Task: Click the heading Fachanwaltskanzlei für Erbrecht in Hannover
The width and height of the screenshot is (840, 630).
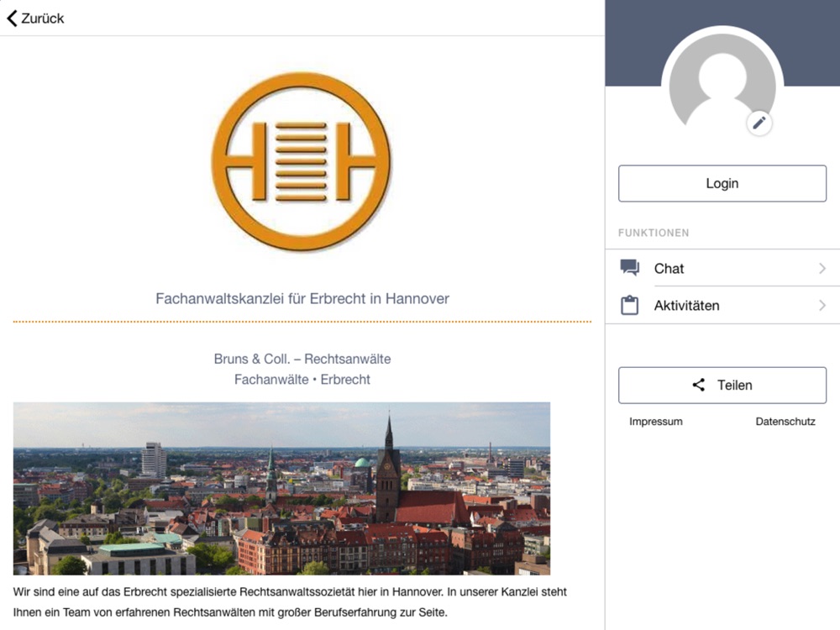Action: [x=302, y=299]
